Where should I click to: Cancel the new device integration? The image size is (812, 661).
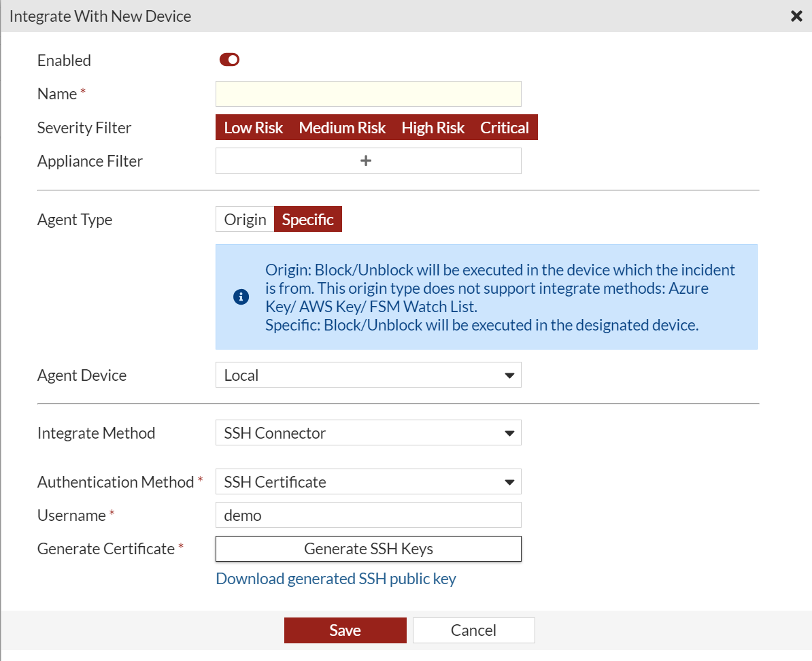(x=473, y=630)
